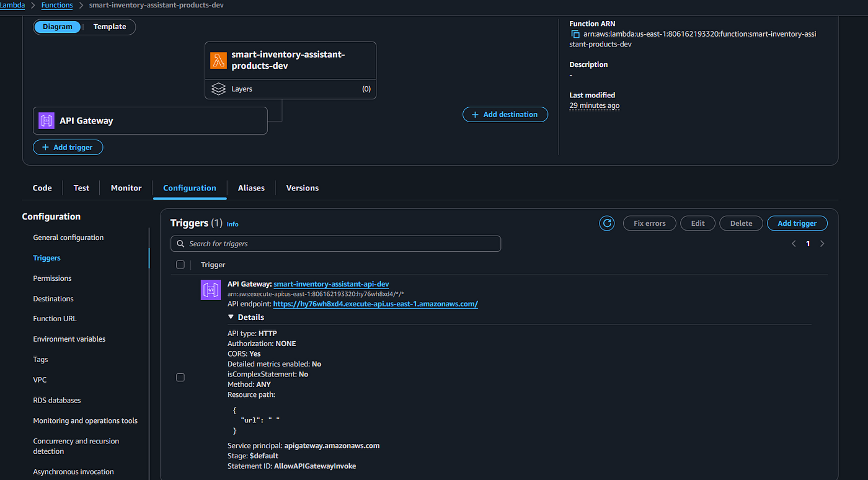Select Triggers in the configuration sidebar
This screenshot has width=868, height=480.
click(47, 258)
